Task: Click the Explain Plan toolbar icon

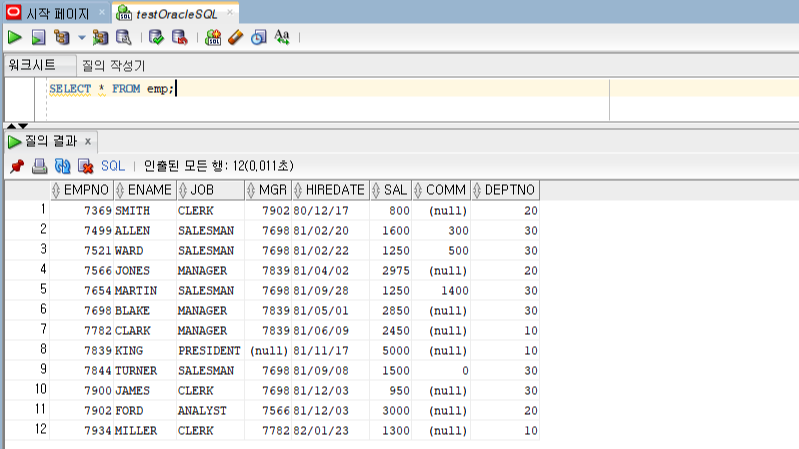Action: coord(62,37)
